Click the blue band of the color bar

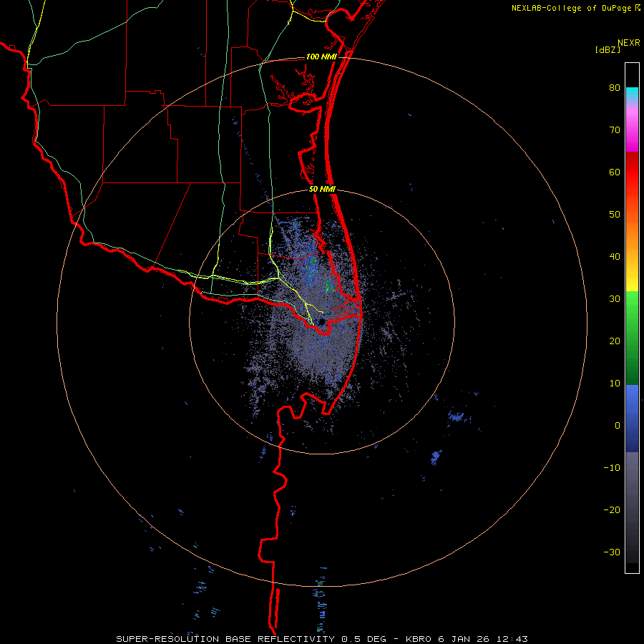coord(632,419)
